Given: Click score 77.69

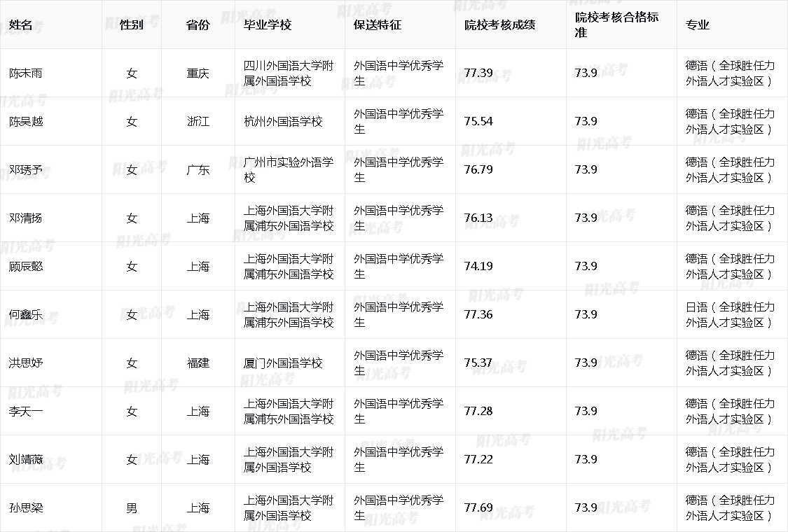Looking at the screenshot, I should (x=478, y=507).
